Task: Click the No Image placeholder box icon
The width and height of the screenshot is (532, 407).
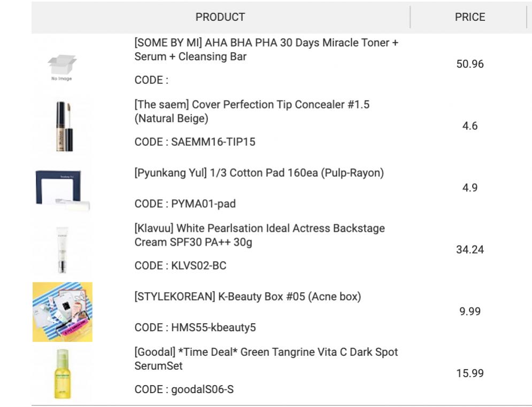Action: coord(62,67)
